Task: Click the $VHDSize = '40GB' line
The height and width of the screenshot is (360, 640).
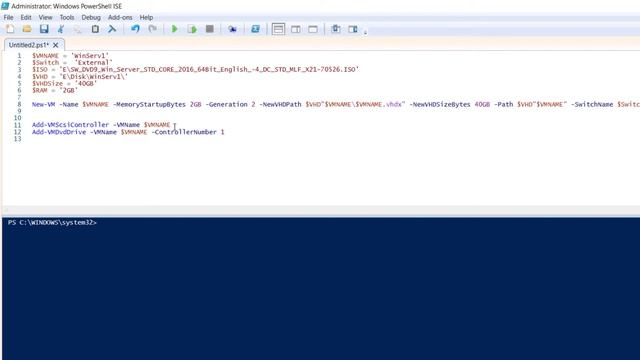Action: pos(64,83)
